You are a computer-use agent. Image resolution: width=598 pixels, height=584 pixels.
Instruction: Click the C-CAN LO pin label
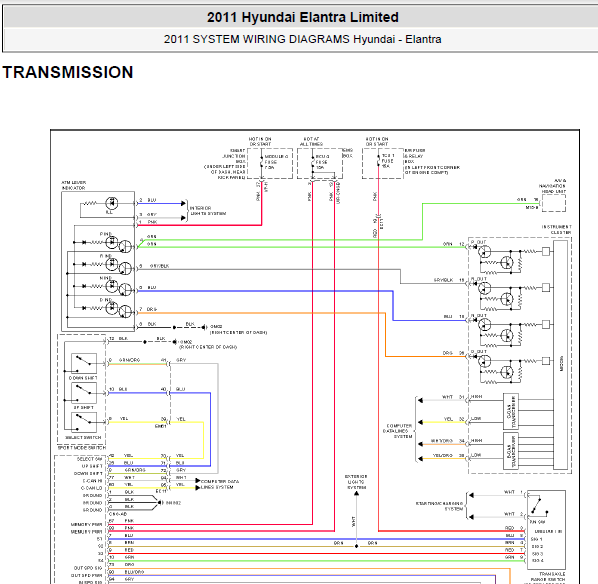[92, 488]
